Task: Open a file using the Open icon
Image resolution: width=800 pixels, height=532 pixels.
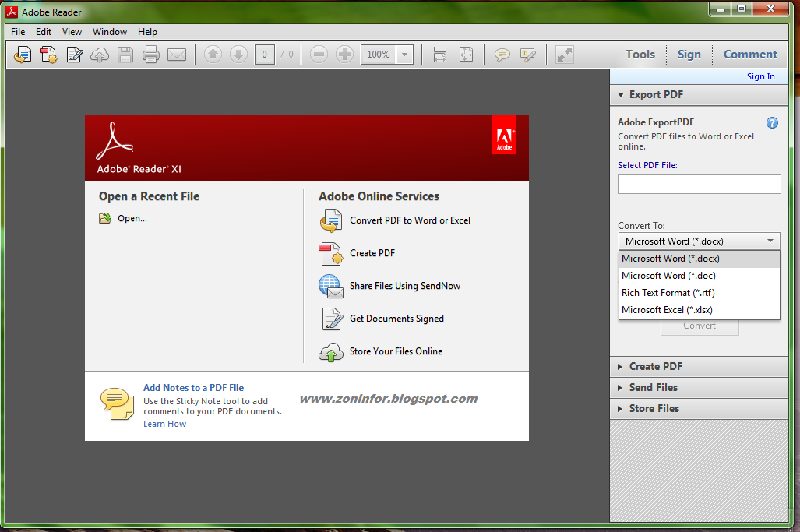Action: pyautogui.click(x=23, y=55)
